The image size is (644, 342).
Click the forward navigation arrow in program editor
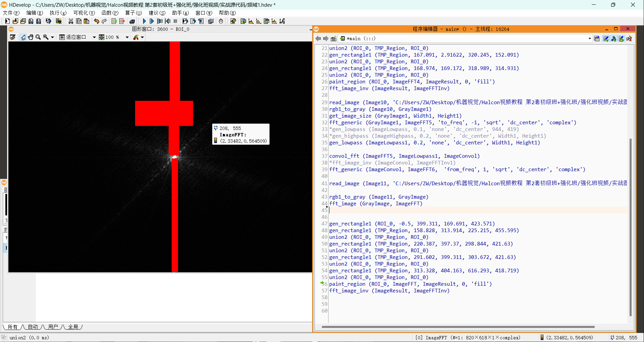(x=326, y=39)
